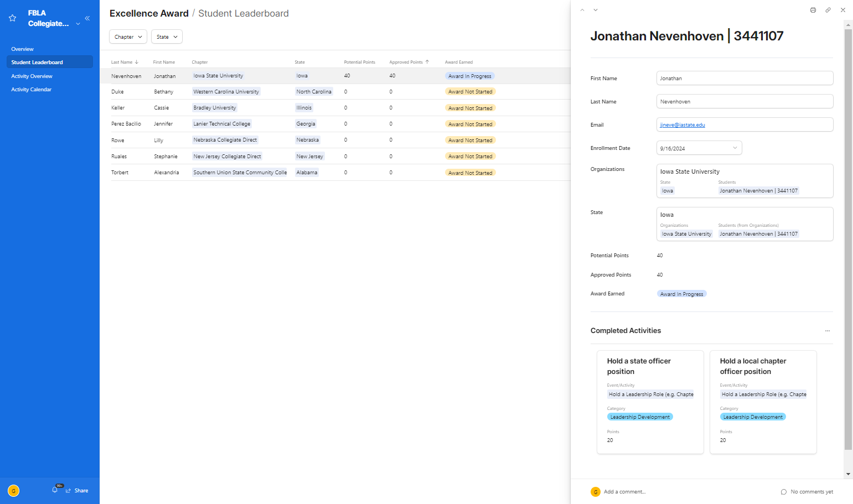Open Completed Activities more options
The image size is (853, 504).
pyautogui.click(x=828, y=331)
